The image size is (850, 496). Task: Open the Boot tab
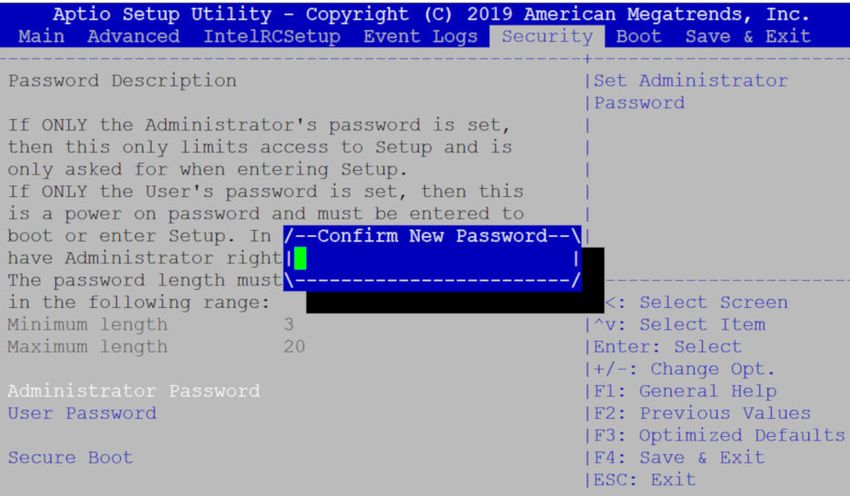coord(639,36)
